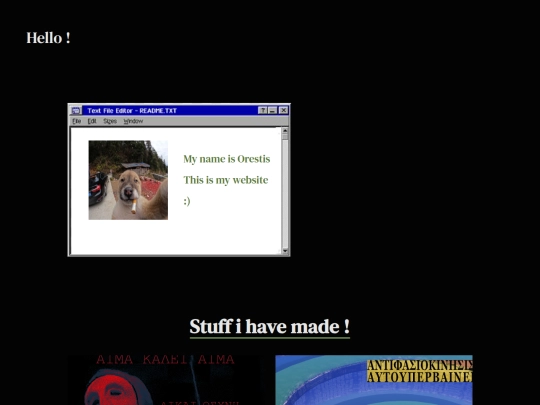Open the blue swirl Greek text artwork
540x405 pixels.
pos(374,380)
